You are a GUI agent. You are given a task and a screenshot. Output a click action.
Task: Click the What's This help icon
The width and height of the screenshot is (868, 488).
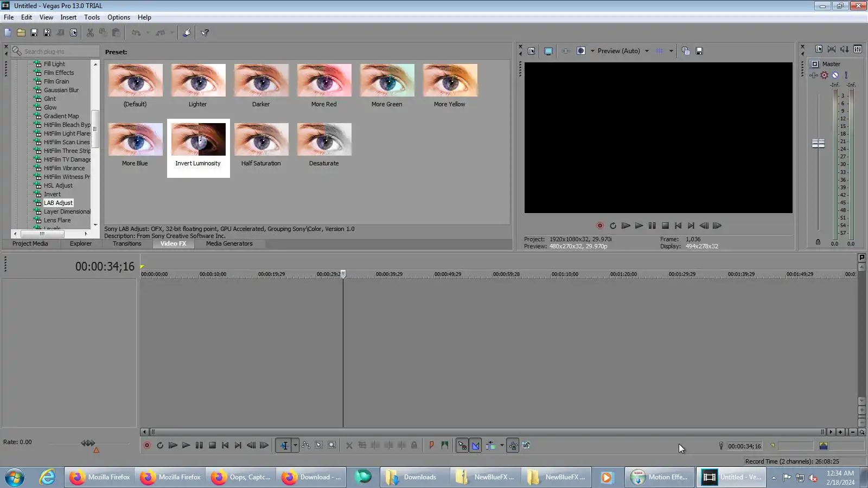click(x=205, y=33)
